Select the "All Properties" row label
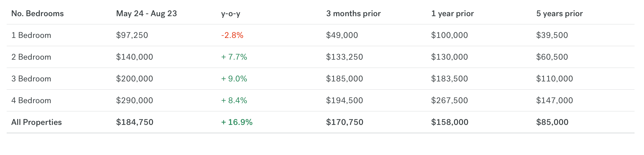644x155 pixels. (x=36, y=122)
